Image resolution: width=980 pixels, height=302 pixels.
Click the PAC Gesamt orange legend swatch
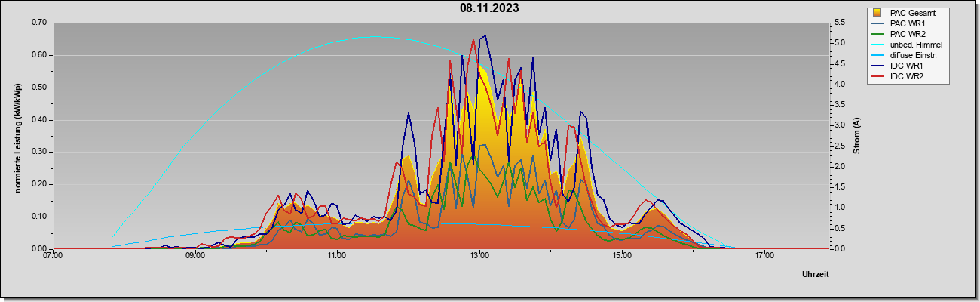pos(877,13)
